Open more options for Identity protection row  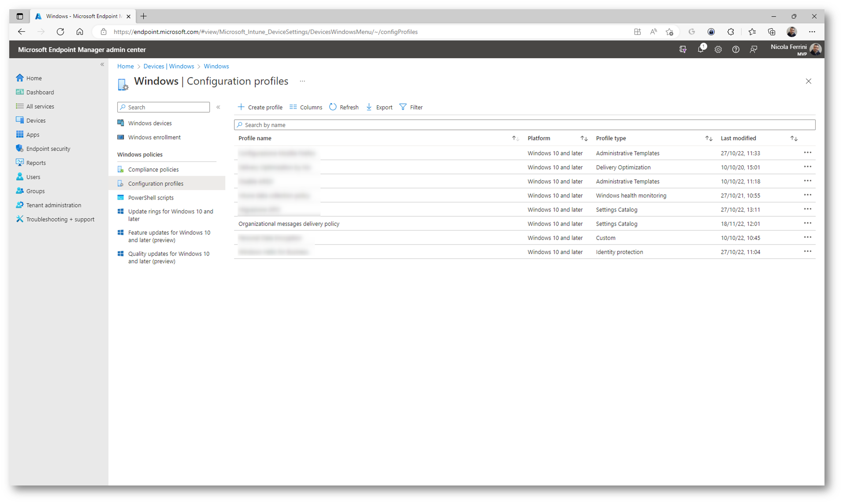coord(807,252)
